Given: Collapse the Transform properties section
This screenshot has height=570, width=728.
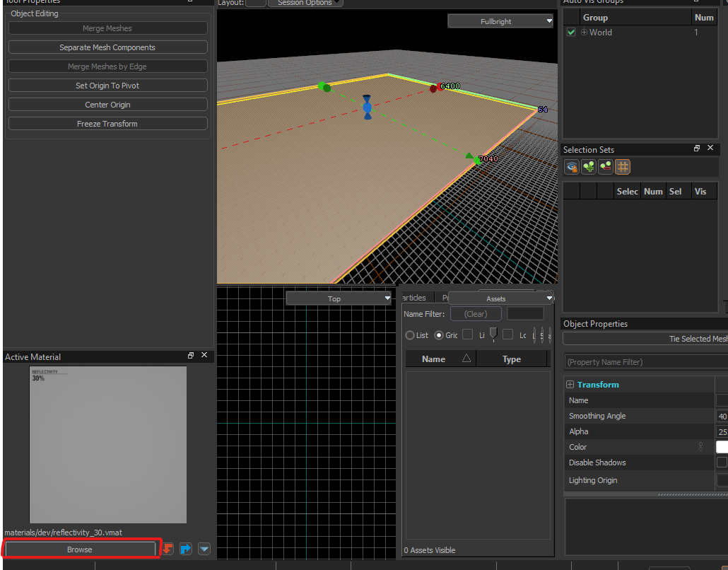Looking at the screenshot, I should point(570,385).
